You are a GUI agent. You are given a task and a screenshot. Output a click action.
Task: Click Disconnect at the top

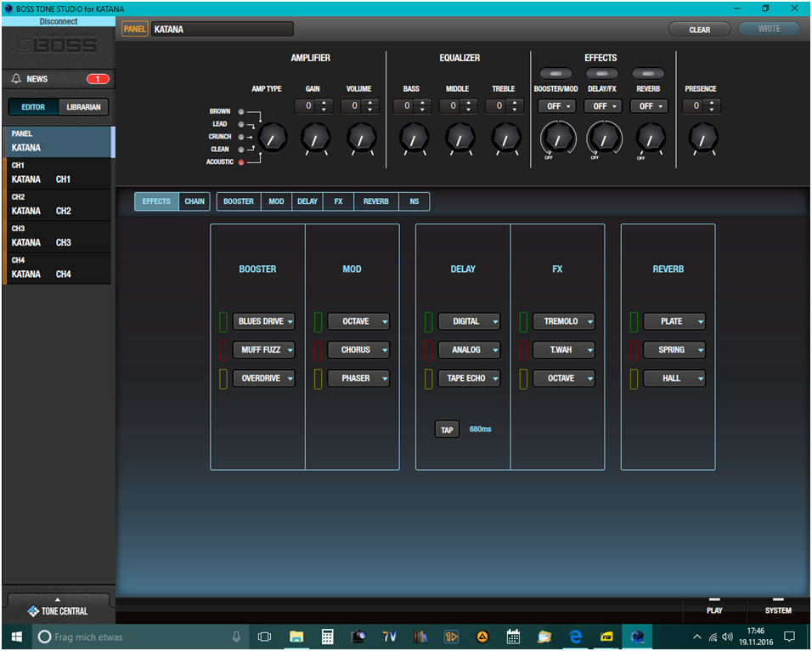click(x=59, y=21)
